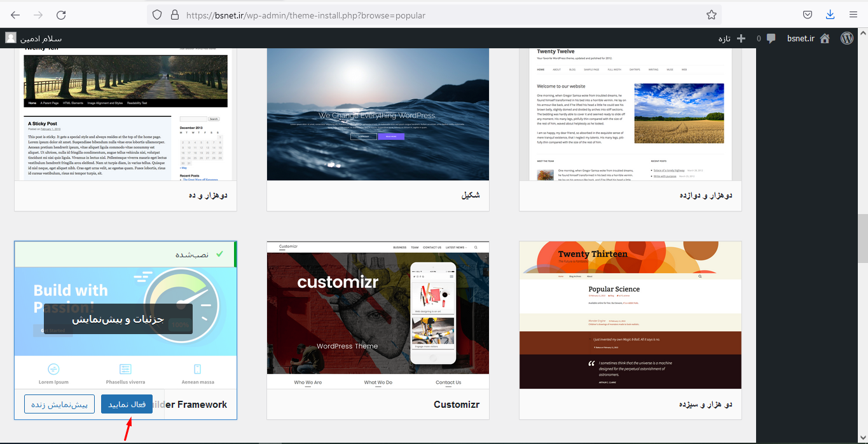Visit site via the home icon
868x444 pixels.
point(825,38)
